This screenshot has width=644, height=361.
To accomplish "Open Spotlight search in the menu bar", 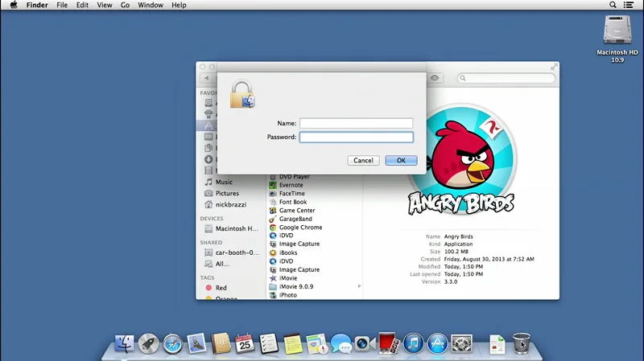I will (x=613, y=5).
